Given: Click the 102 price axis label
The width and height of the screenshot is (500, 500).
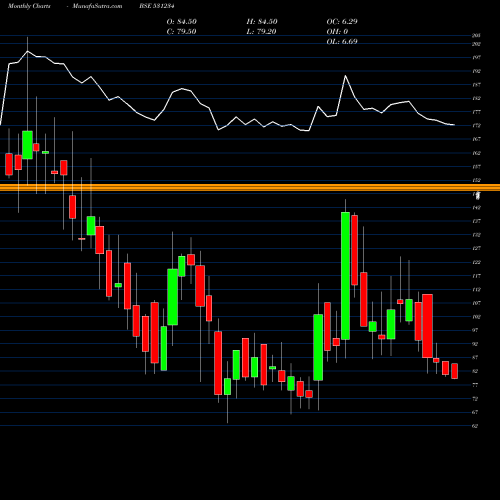Looking at the screenshot, I should tap(476, 317).
